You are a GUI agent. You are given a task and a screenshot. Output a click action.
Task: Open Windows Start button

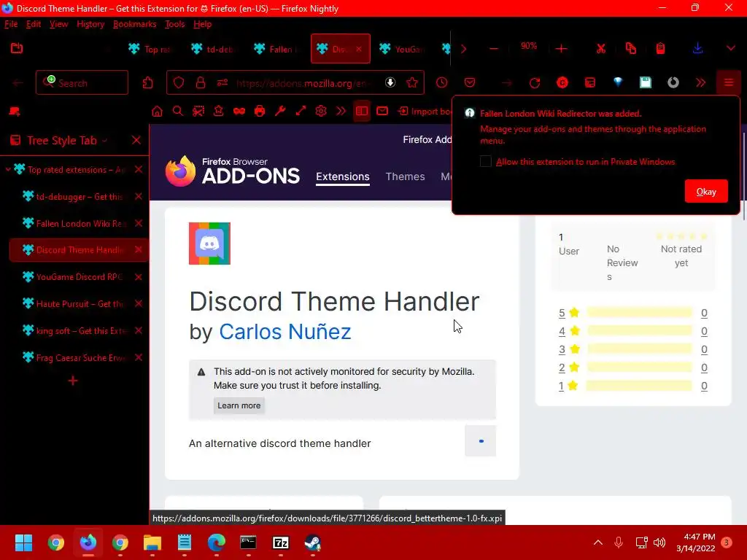(x=23, y=542)
